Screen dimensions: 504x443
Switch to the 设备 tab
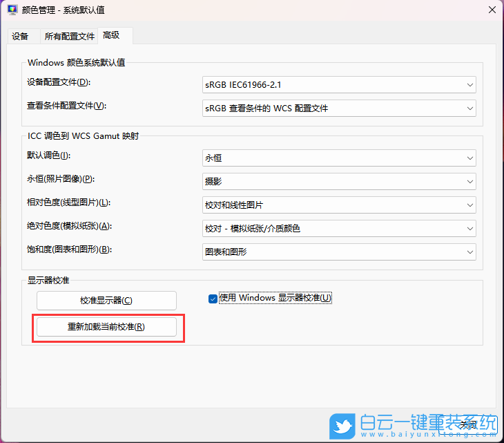pos(20,36)
